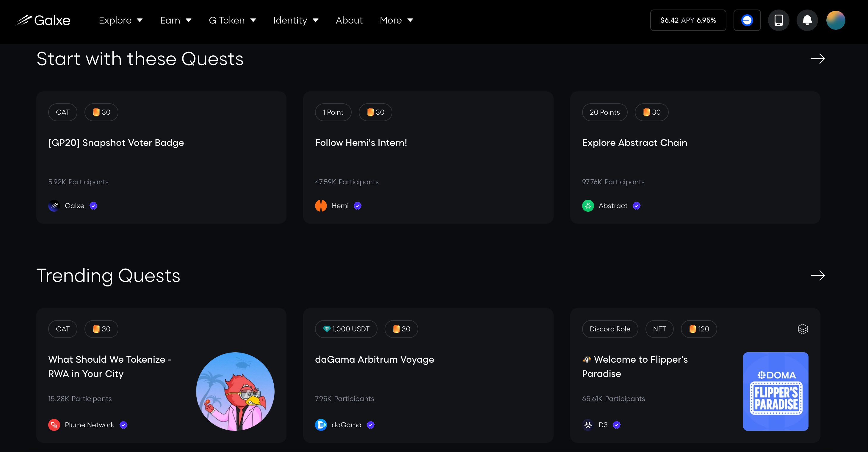Open the Plume Network space link
The height and width of the screenshot is (452, 868).
point(89,425)
